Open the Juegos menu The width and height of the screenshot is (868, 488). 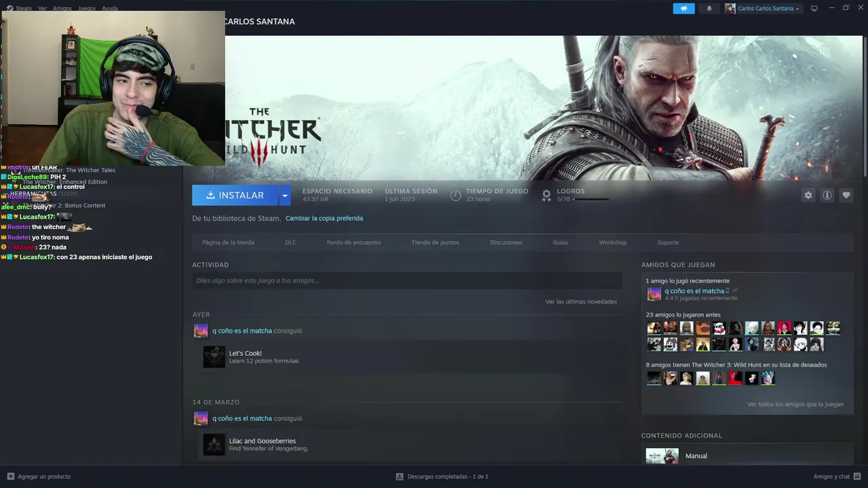click(x=87, y=8)
